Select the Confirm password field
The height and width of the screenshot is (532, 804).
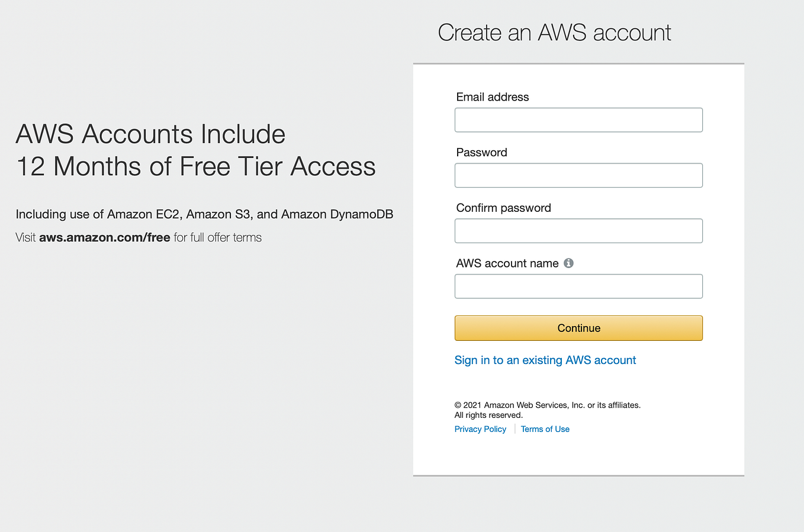click(x=578, y=231)
